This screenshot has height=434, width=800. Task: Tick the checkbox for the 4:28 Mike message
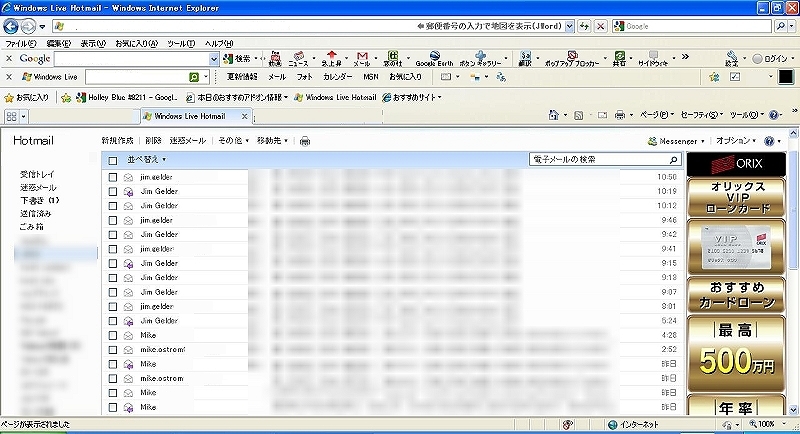(113, 336)
